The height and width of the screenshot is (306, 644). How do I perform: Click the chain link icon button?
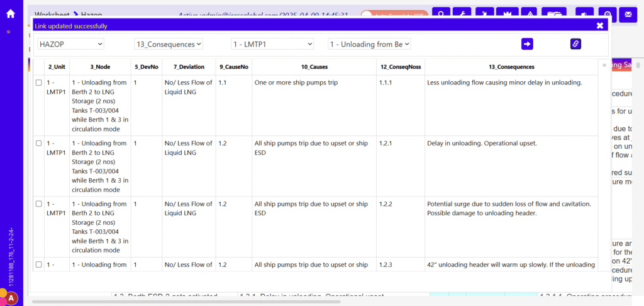coord(575,43)
